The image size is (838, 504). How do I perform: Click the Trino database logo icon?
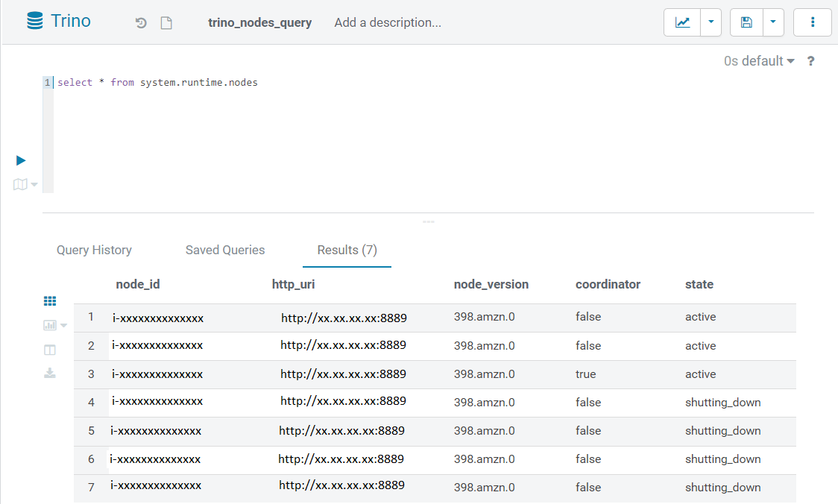pos(35,22)
